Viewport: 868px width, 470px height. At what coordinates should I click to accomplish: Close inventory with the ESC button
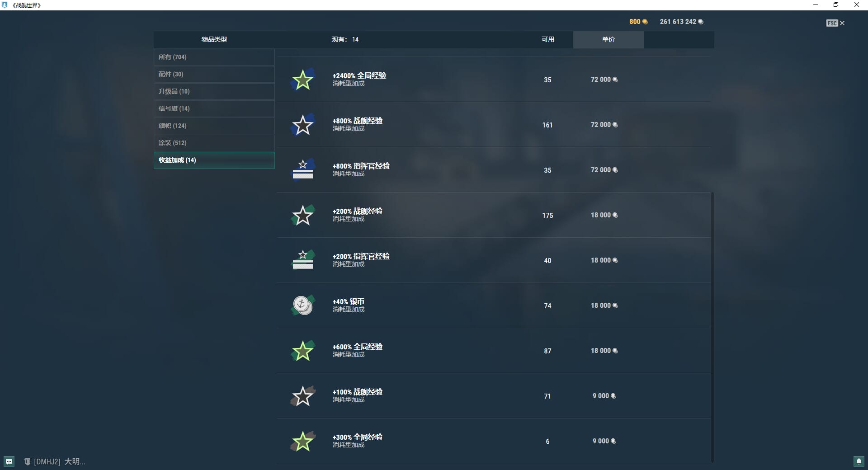[835, 23]
